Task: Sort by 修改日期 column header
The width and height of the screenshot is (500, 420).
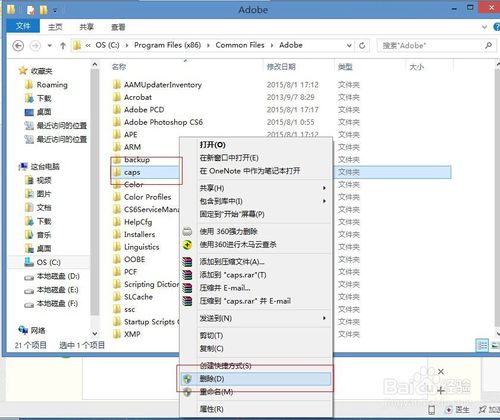Action: (281, 67)
